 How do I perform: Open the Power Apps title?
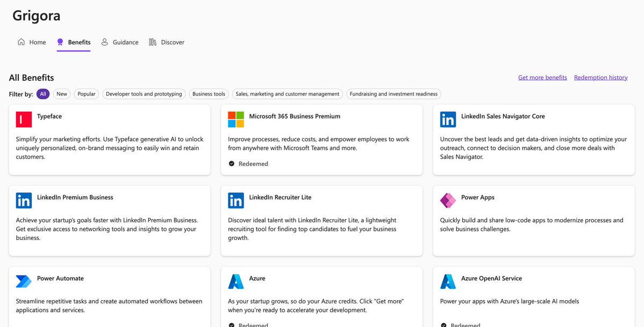(x=478, y=197)
